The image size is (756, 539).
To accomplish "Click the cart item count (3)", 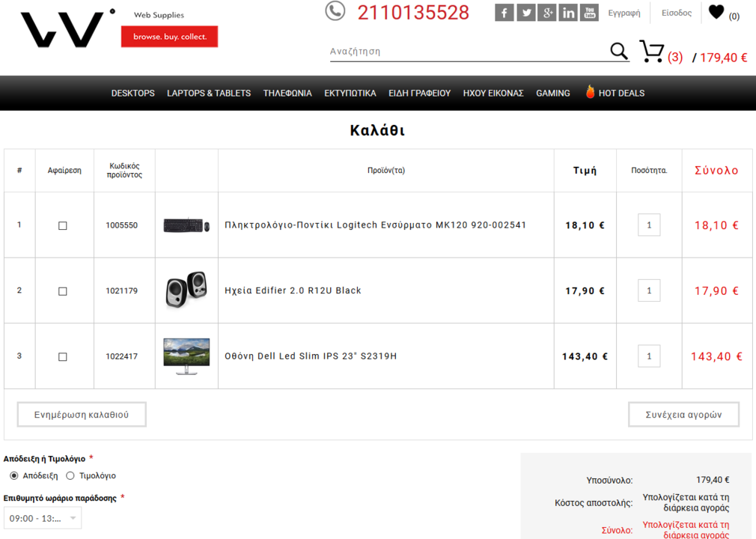I will (675, 58).
